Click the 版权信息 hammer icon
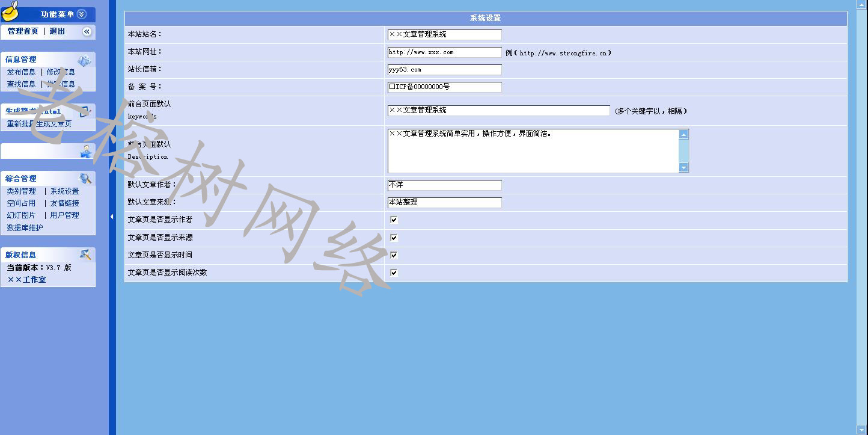 [x=85, y=255]
